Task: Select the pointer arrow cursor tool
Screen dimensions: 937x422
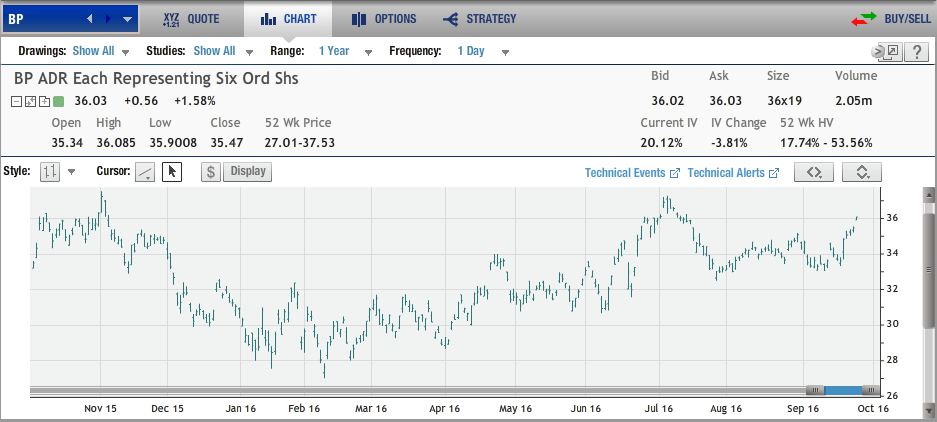Action: pos(172,172)
